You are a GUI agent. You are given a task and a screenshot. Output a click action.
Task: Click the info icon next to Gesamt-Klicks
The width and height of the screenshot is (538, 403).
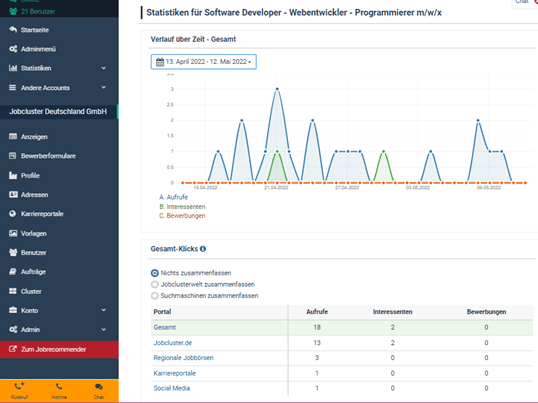click(x=203, y=249)
